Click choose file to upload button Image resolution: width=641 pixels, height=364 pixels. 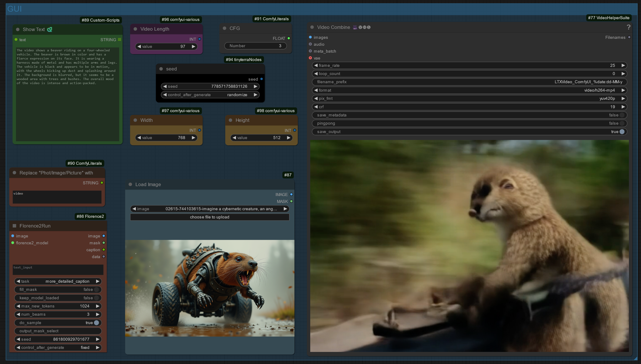[x=209, y=217]
